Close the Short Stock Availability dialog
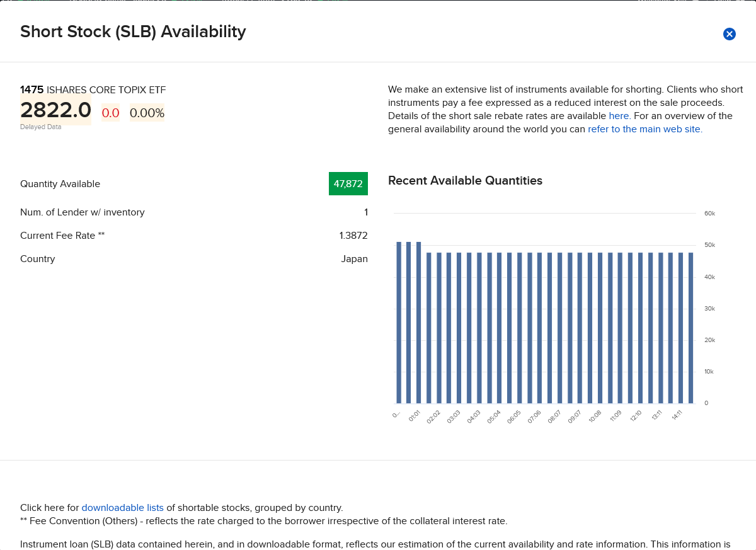 click(x=730, y=34)
